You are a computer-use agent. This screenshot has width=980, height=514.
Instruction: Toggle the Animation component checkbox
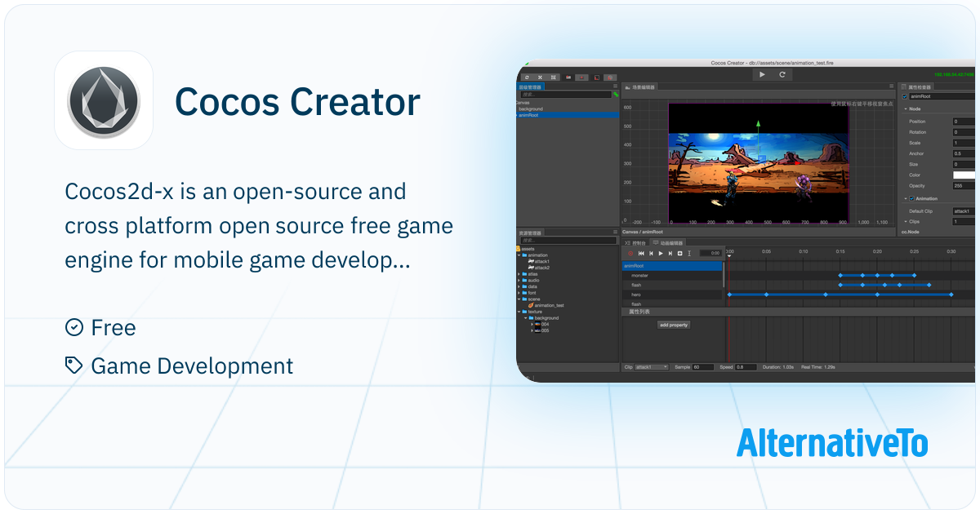tap(911, 198)
